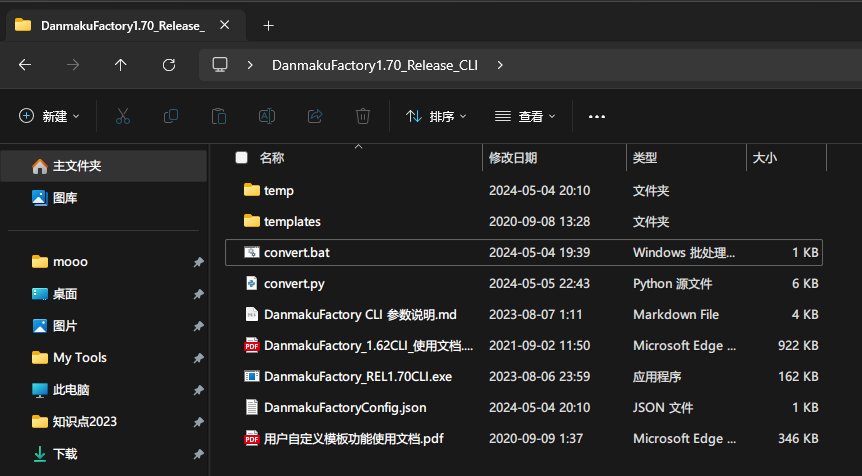Viewport: 862px width, 476px height.
Task: Open the three-dot See more menu
Action: [x=596, y=117]
